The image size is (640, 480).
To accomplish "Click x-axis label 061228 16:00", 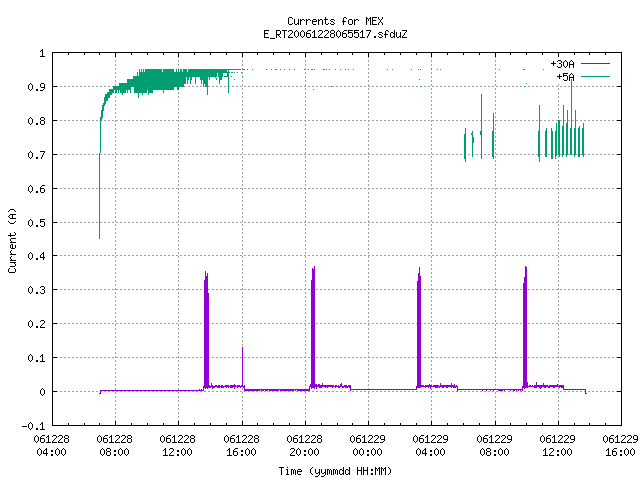I will (x=241, y=446).
